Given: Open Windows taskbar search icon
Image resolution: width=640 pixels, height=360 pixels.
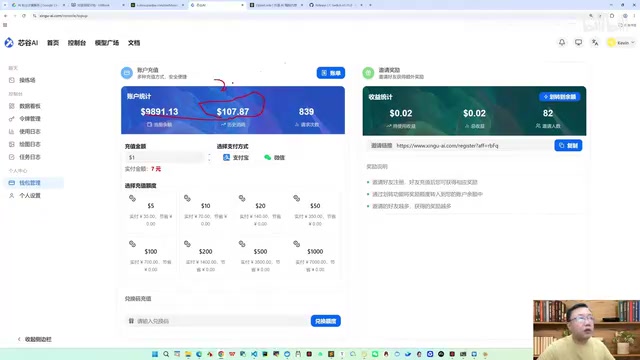Looking at the screenshot, I should pos(166,354).
